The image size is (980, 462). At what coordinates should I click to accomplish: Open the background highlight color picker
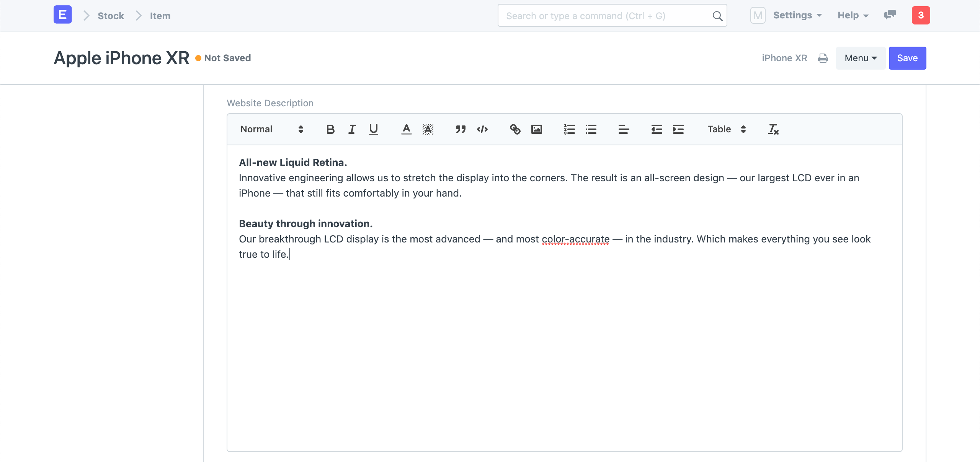(428, 129)
